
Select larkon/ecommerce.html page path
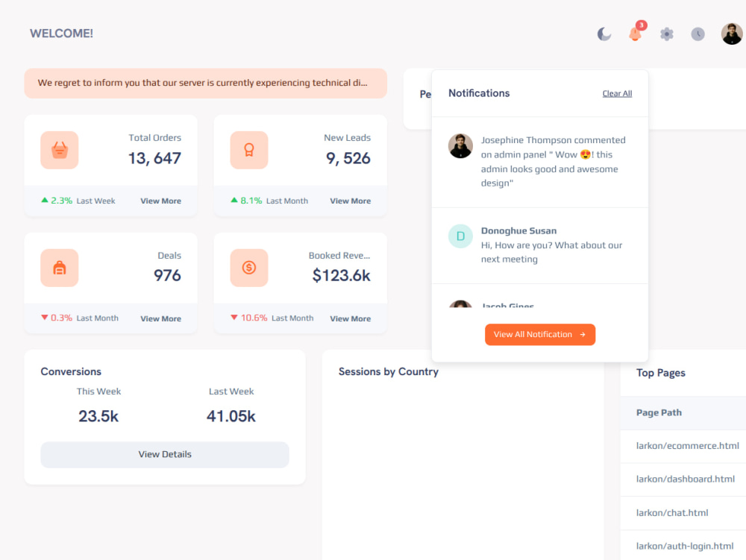click(x=688, y=446)
